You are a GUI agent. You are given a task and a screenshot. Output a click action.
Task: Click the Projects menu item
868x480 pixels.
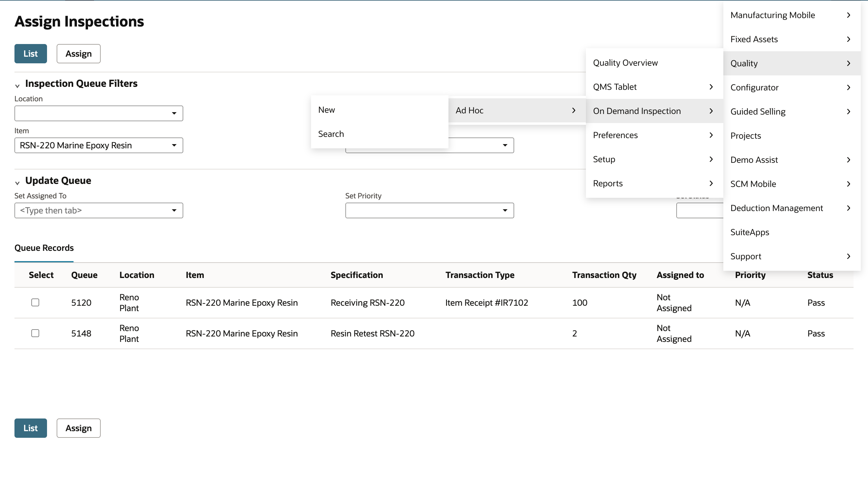pyautogui.click(x=792, y=135)
